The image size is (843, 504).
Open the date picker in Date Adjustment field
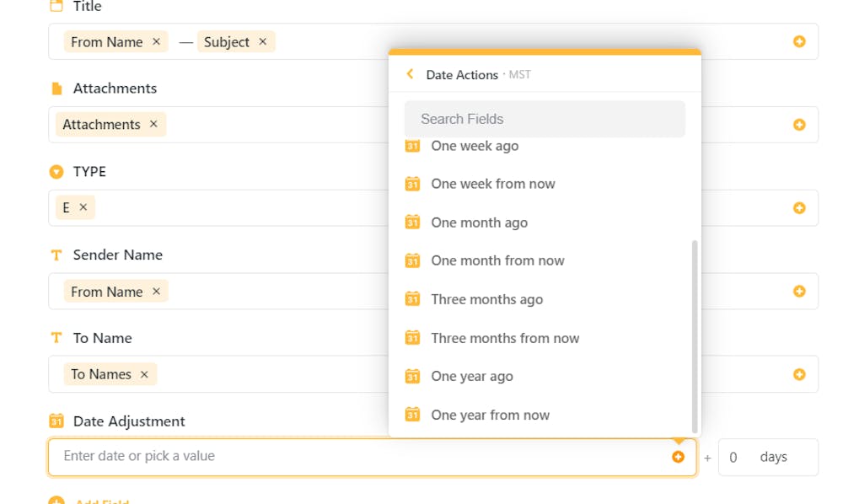point(679,456)
